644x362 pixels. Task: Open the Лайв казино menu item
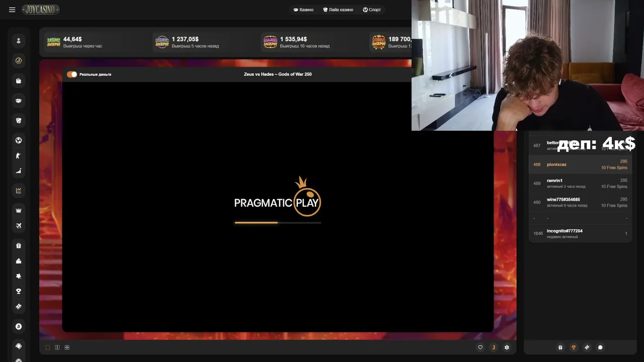(x=338, y=10)
